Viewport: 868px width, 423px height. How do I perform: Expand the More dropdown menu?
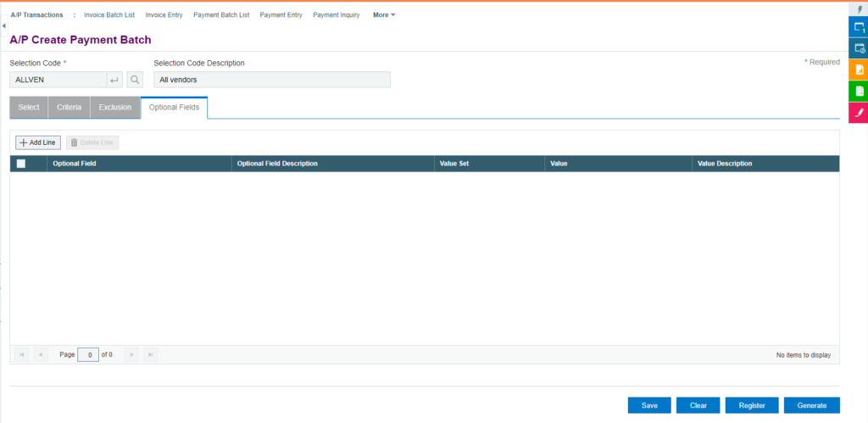point(384,15)
